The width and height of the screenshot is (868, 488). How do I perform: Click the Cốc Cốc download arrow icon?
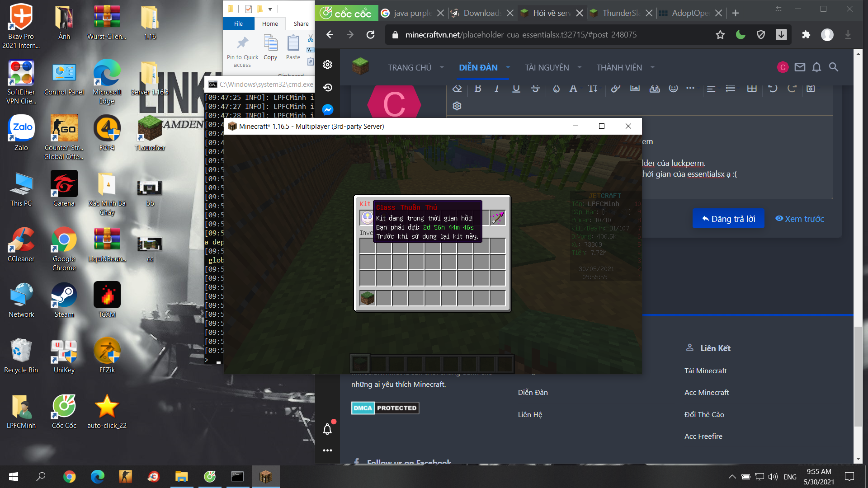click(x=781, y=35)
